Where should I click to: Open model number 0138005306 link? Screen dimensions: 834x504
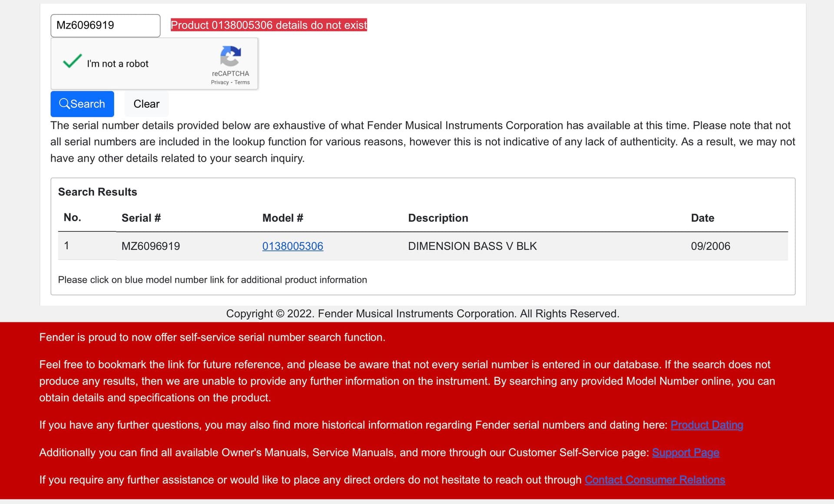point(292,246)
